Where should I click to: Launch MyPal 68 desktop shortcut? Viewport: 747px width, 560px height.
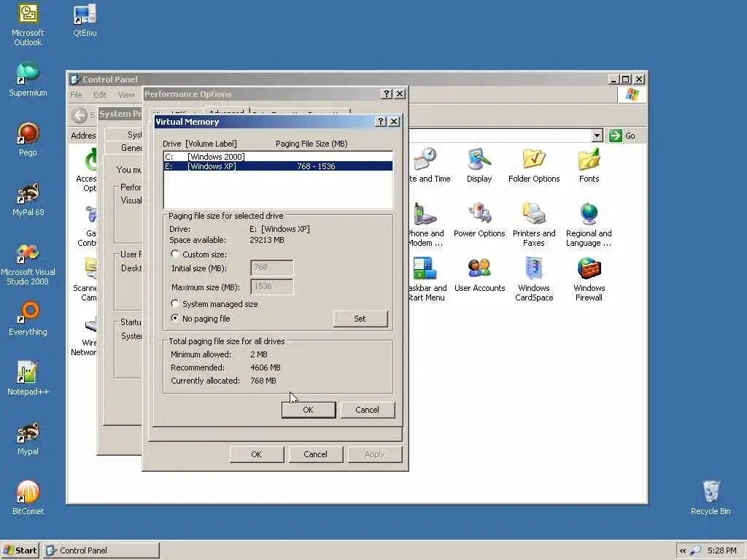(28, 199)
